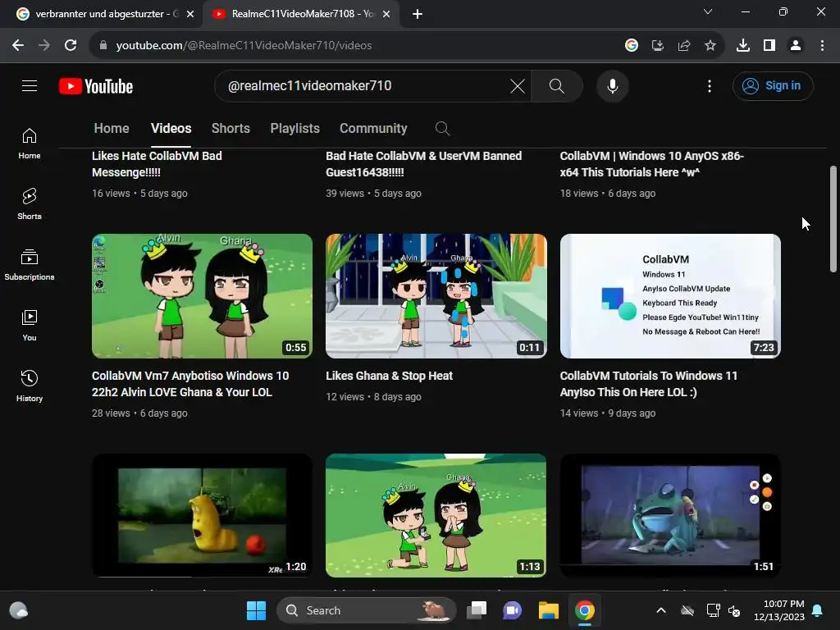Click the browser Forward arrow

[x=44, y=46]
